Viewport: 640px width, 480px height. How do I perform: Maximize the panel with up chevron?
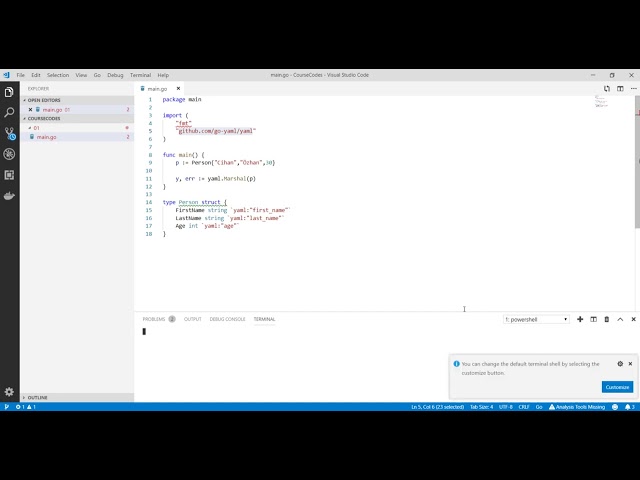(x=620, y=319)
